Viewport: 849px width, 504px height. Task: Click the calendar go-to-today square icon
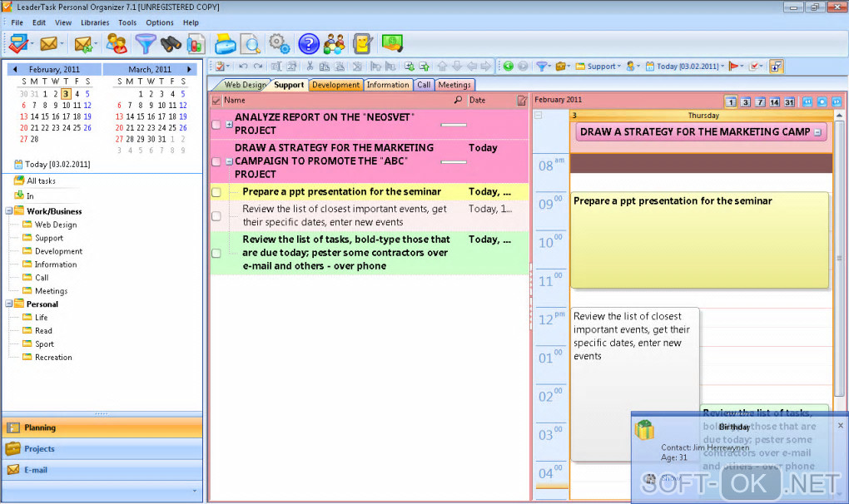pyautogui.click(x=822, y=101)
